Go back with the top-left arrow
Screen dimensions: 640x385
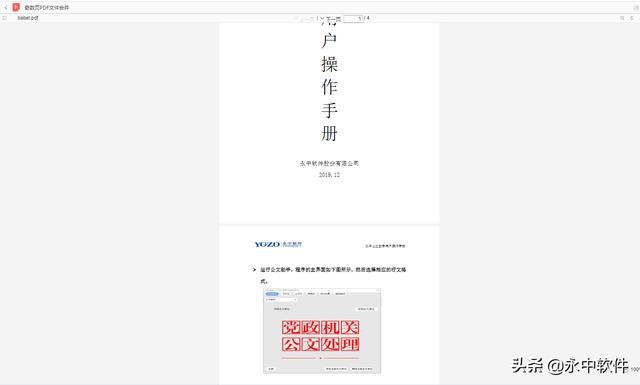6,8
